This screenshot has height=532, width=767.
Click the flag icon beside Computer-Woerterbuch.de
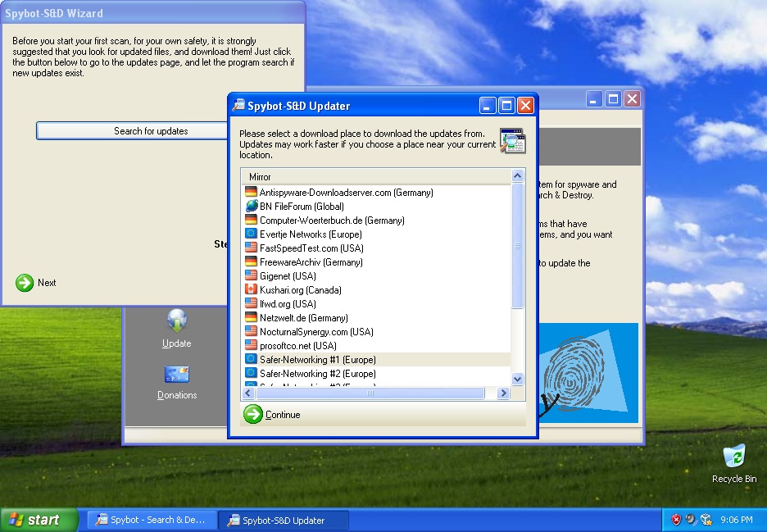point(251,220)
